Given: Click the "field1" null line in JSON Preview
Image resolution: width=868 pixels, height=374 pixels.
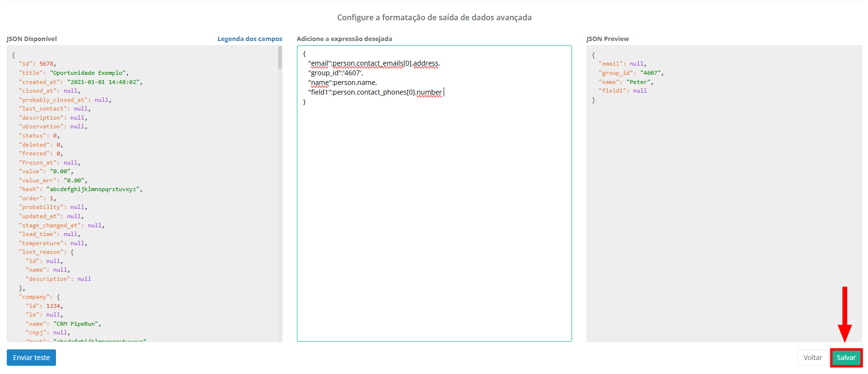Looking at the screenshot, I should click(x=622, y=91).
